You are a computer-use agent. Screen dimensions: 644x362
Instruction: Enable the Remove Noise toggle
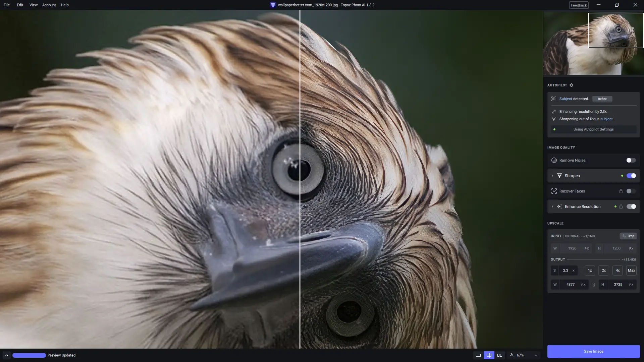click(x=631, y=160)
